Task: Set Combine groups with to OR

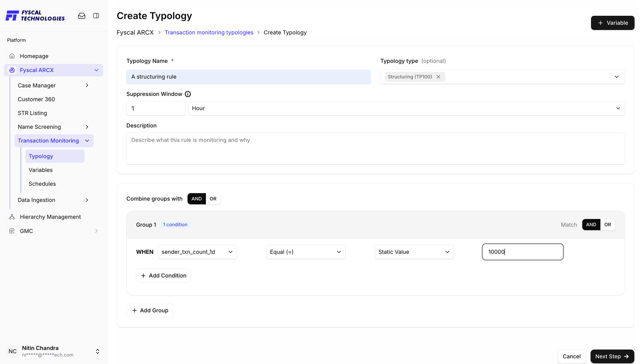Action: point(213,199)
